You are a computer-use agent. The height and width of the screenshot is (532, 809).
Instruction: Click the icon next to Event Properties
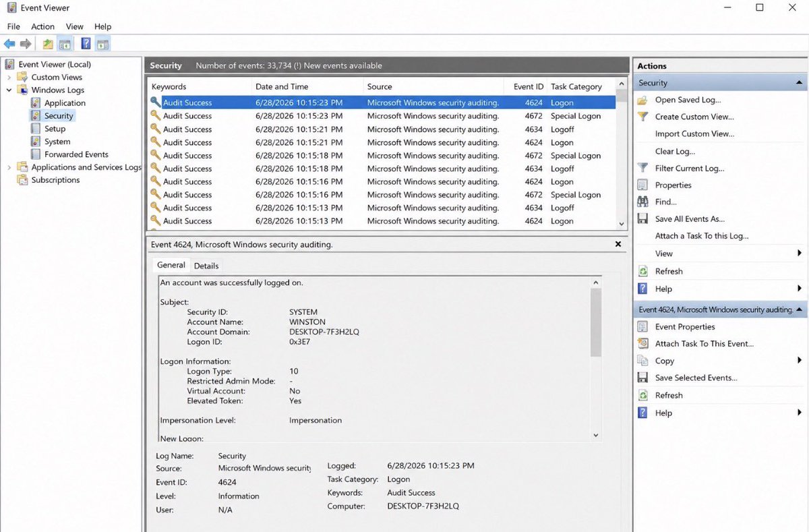click(x=643, y=326)
